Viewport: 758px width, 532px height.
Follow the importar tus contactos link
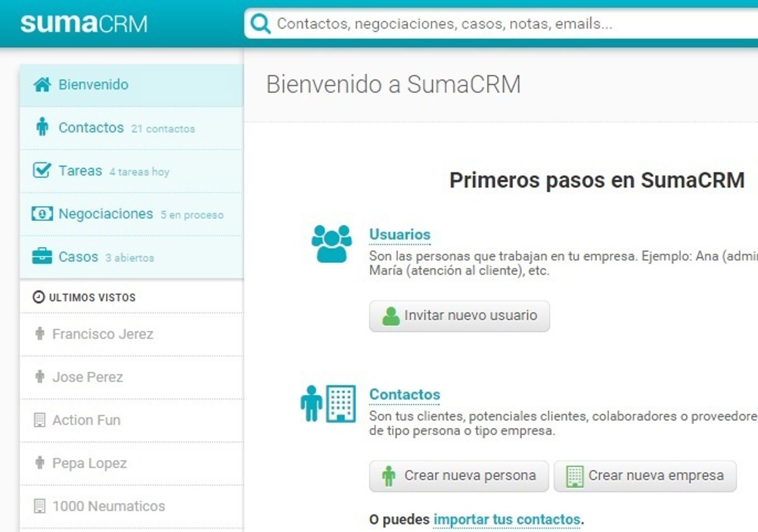pos(507,520)
